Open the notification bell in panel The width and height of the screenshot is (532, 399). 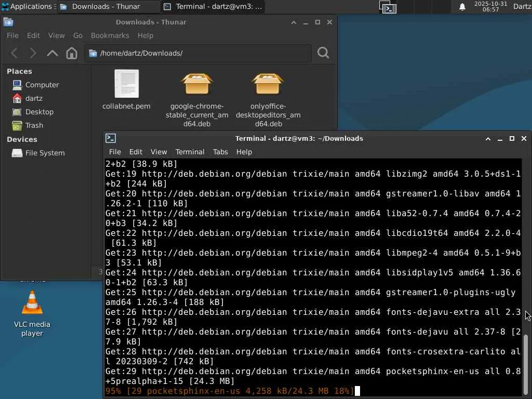pyautogui.click(x=462, y=6)
